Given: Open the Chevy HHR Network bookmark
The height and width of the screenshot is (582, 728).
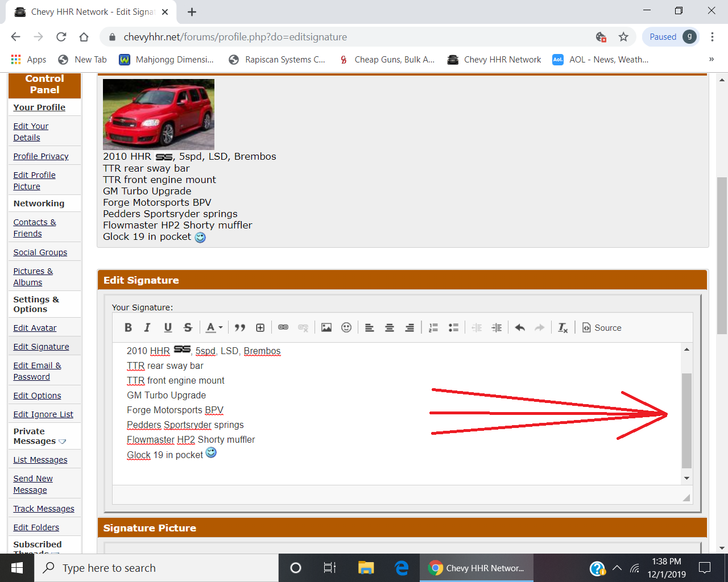Looking at the screenshot, I should [x=494, y=60].
